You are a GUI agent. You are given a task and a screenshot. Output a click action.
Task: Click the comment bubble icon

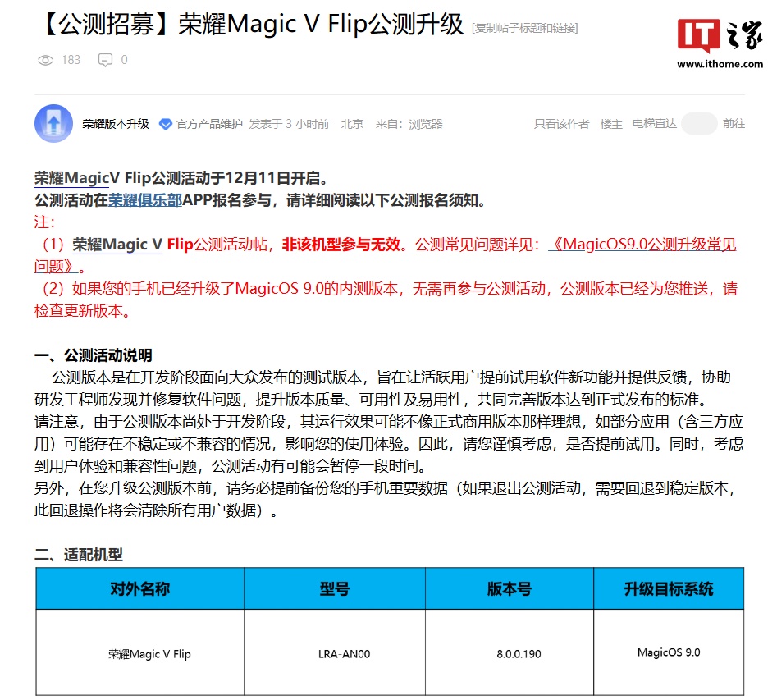click(x=105, y=60)
